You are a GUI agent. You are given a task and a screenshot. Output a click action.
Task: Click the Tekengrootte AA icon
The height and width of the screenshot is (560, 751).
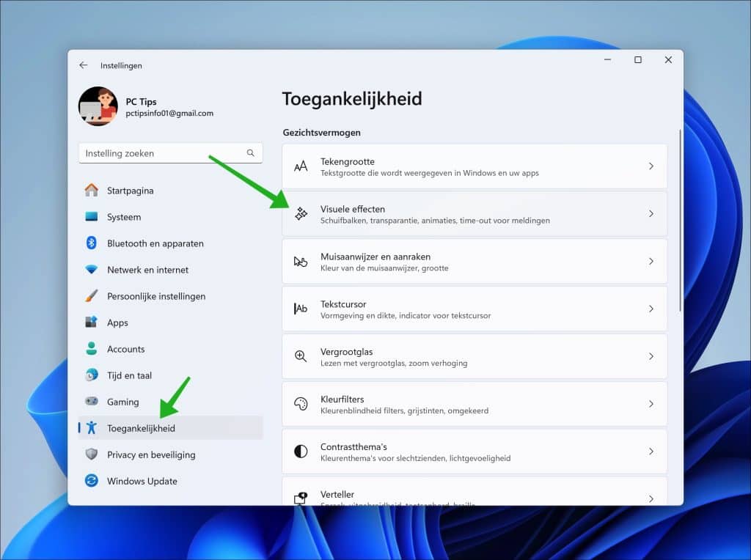click(301, 166)
